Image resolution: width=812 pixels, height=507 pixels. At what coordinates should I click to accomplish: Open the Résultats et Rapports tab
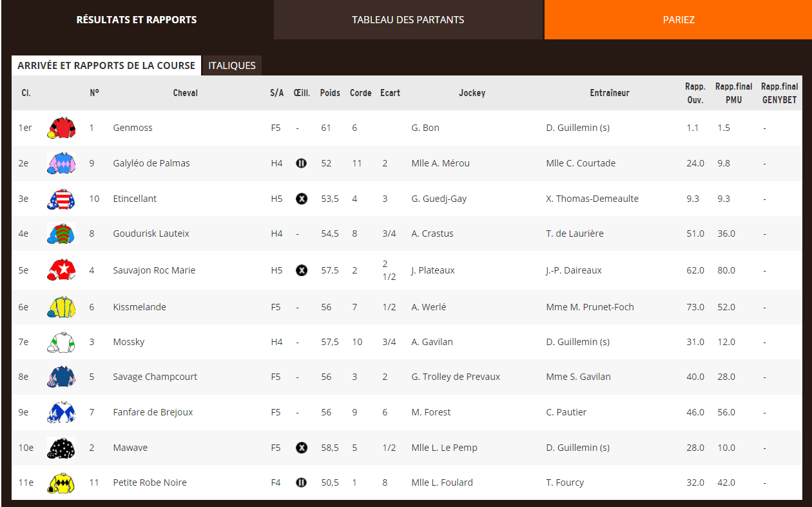pos(137,19)
